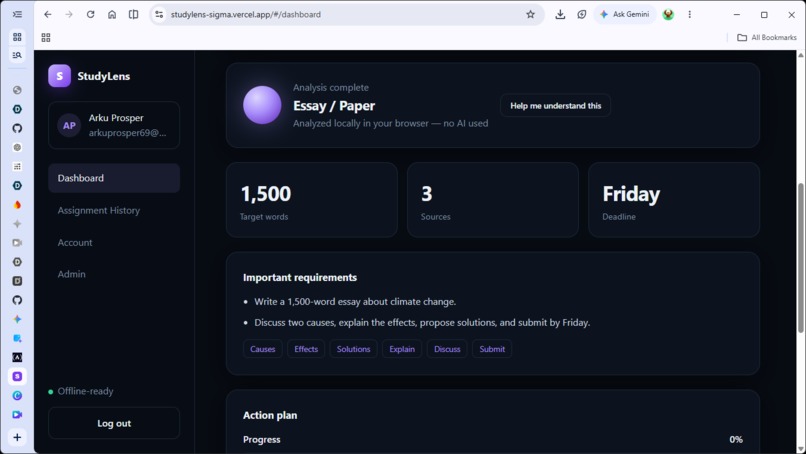This screenshot has height=454, width=806.
Task: Click the AP user avatar circle
Action: click(x=69, y=125)
